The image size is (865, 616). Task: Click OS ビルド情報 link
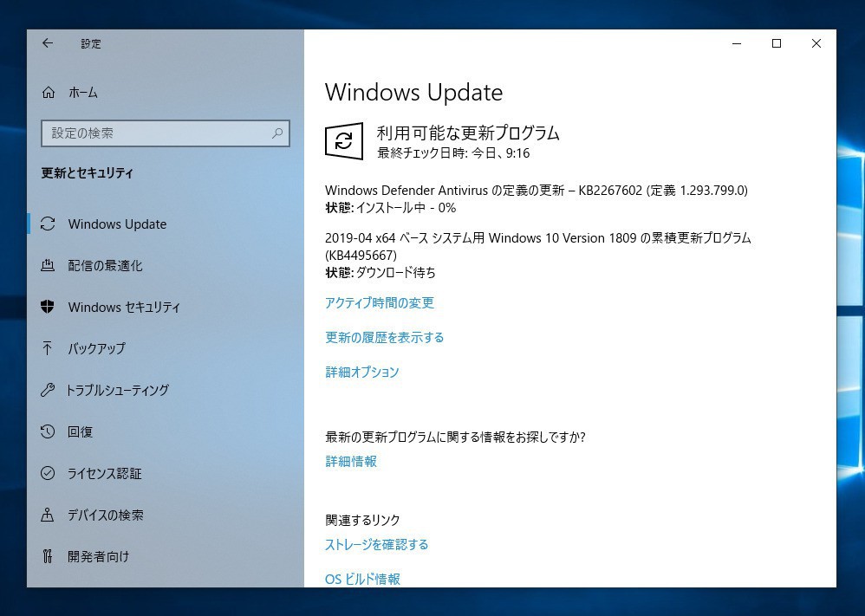pyautogui.click(x=362, y=579)
